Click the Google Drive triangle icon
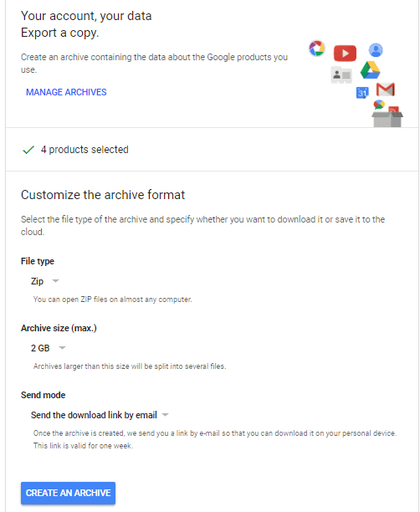Viewport: 420px width, 512px height. click(370, 70)
